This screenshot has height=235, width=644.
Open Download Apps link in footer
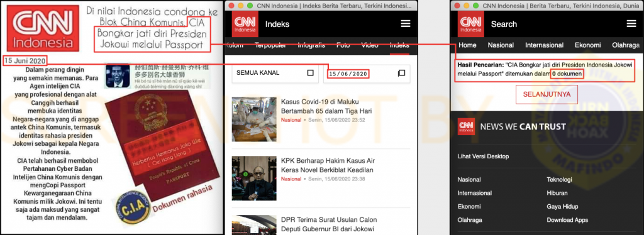(x=567, y=220)
